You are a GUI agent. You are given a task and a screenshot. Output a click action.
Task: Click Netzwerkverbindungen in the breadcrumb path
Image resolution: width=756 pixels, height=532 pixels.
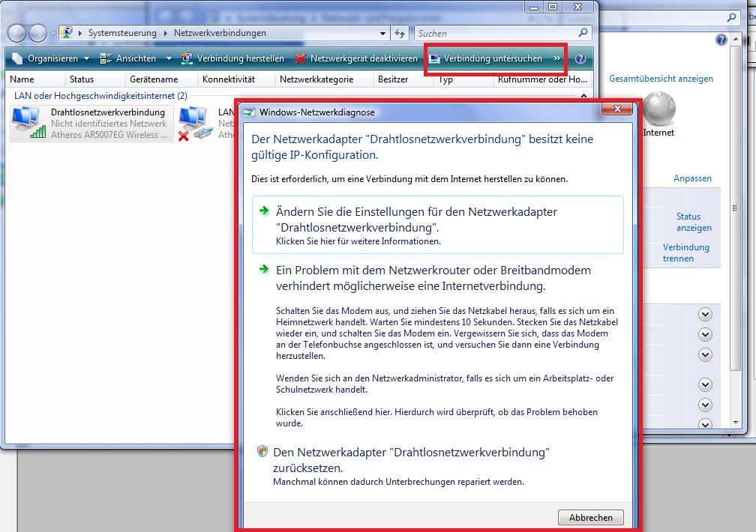coord(220,33)
